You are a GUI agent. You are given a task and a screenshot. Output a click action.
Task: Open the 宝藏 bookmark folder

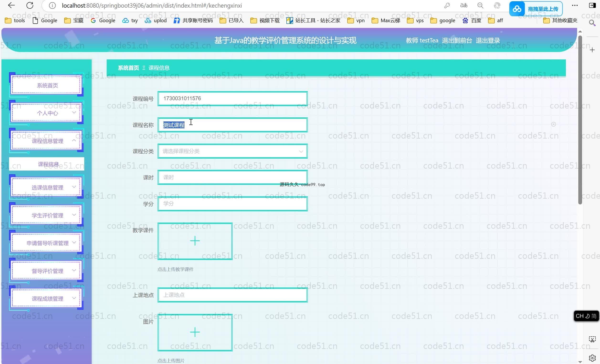pyautogui.click(x=74, y=21)
